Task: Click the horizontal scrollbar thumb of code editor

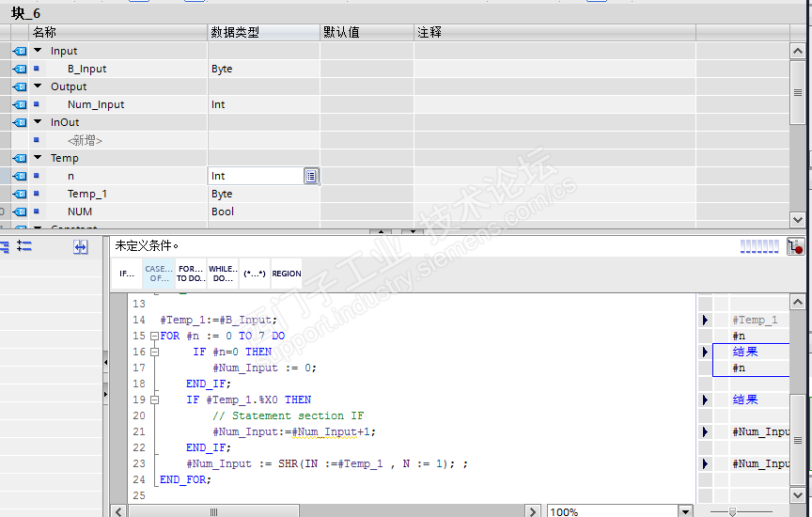Action: tap(213, 511)
